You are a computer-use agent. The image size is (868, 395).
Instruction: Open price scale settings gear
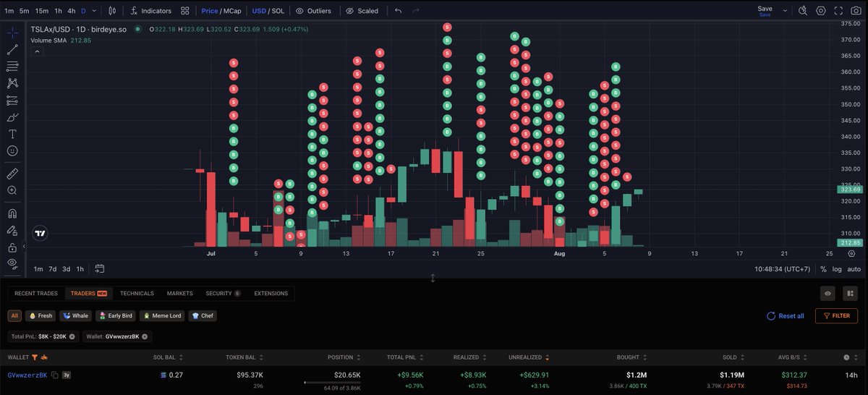[851, 254]
